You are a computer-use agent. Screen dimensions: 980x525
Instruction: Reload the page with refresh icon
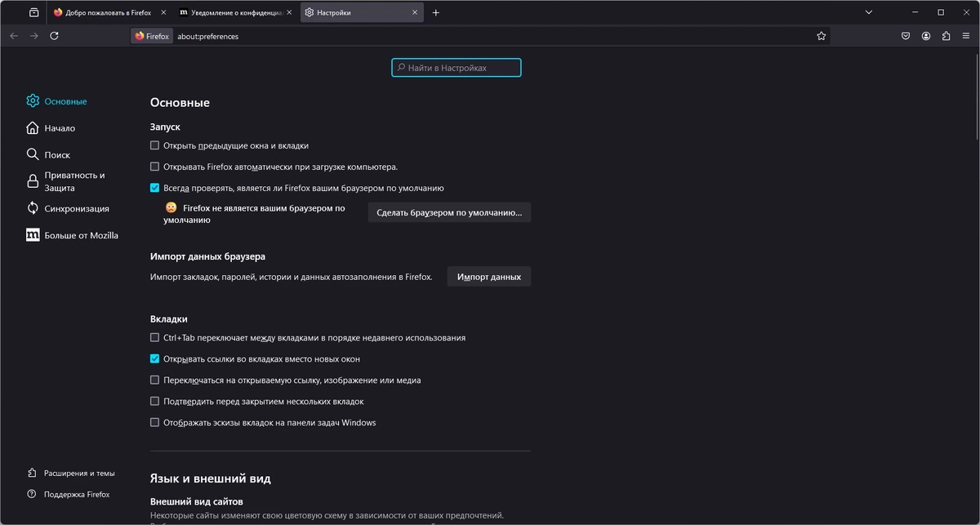click(x=54, y=36)
